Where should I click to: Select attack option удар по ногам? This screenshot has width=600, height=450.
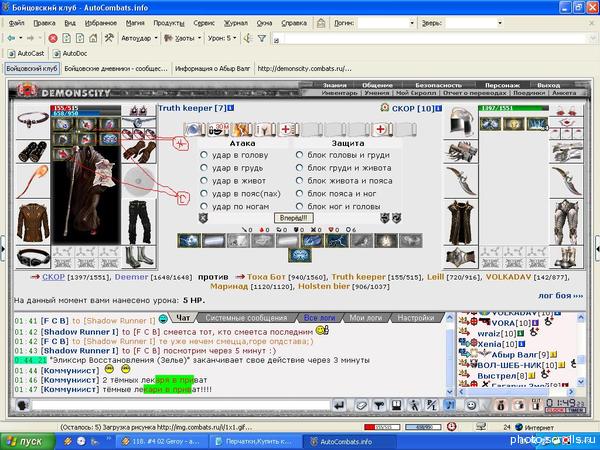click(204, 207)
